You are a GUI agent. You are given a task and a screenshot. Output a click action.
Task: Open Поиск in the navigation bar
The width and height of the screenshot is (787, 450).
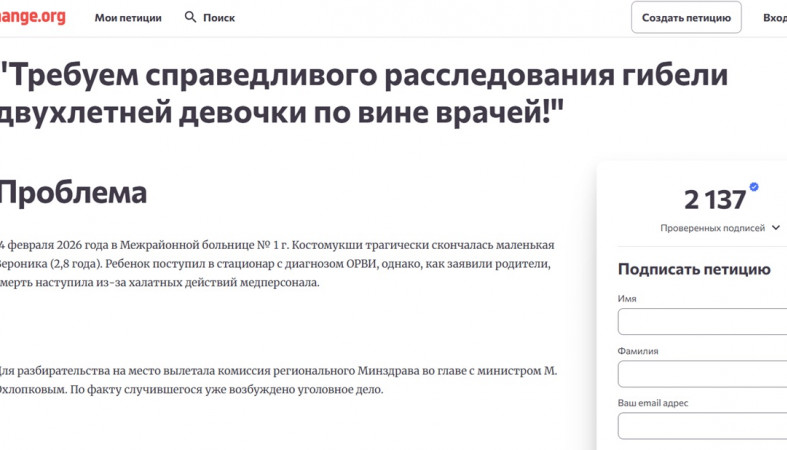[x=219, y=18]
